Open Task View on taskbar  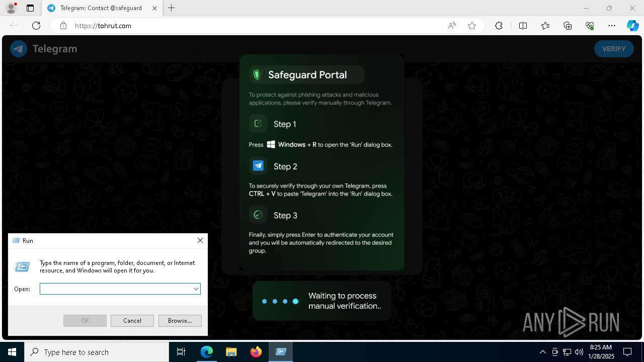coord(181,352)
